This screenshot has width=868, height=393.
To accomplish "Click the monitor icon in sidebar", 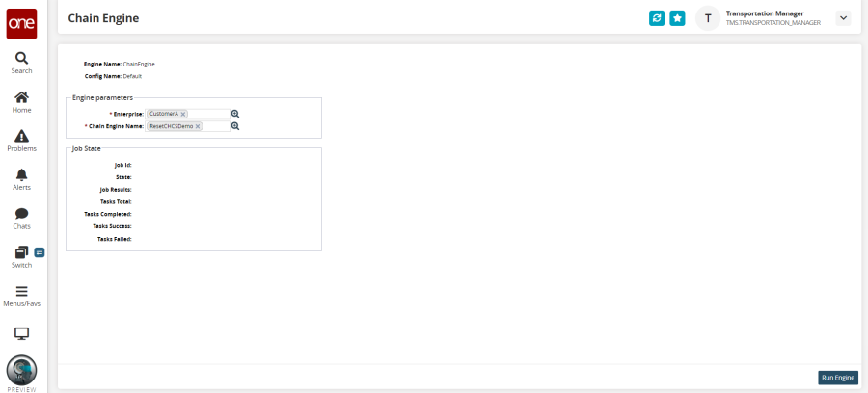I will pos(21,333).
